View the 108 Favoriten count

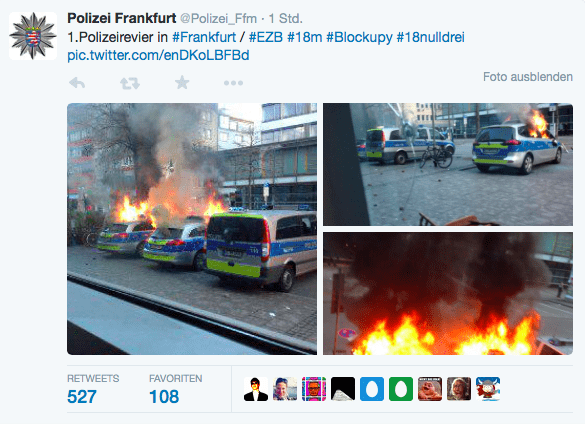pos(164,396)
